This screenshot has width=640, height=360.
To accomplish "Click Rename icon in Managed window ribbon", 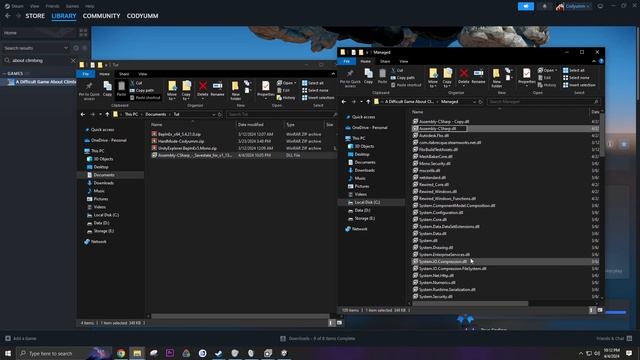I will (478, 76).
